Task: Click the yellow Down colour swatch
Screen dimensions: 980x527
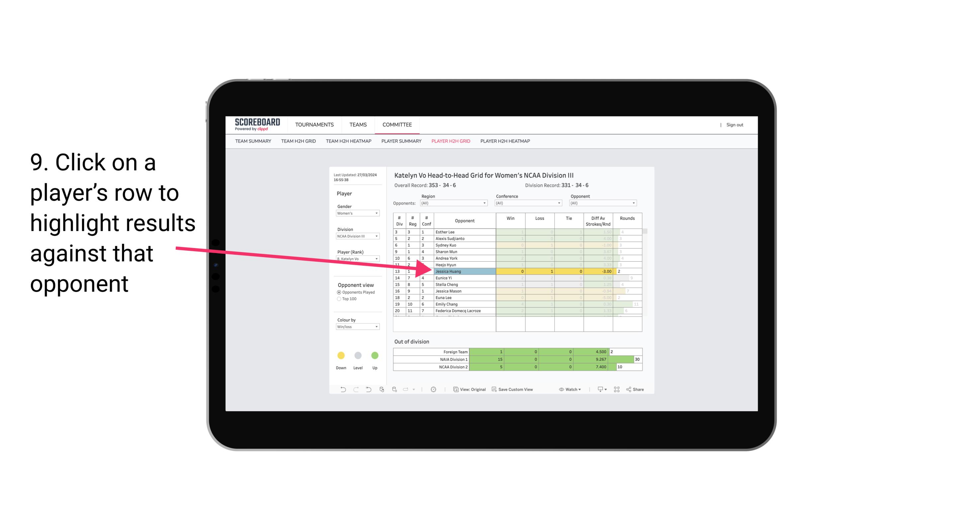Action: [340, 355]
